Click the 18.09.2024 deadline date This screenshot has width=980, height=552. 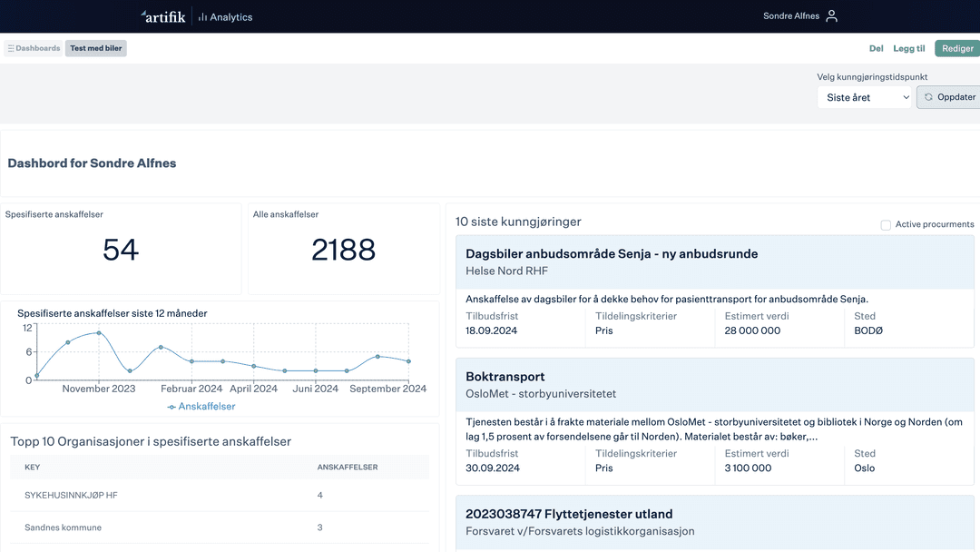tap(491, 330)
